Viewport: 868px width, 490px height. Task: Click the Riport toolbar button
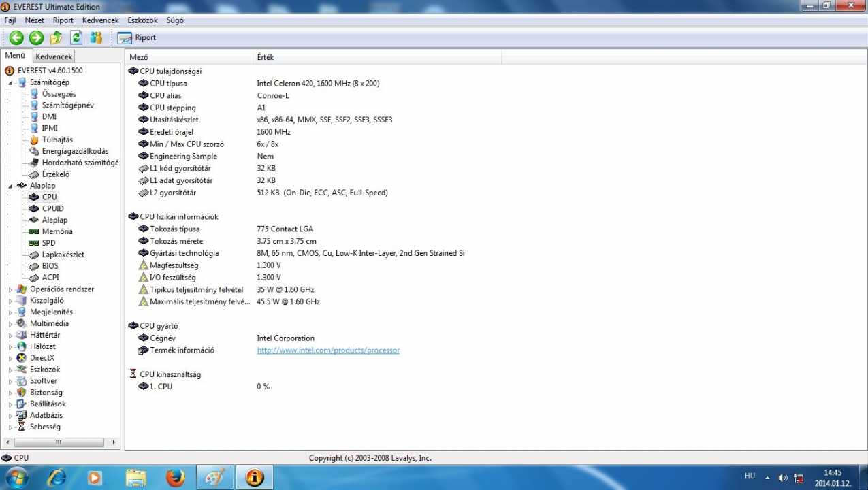(137, 37)
